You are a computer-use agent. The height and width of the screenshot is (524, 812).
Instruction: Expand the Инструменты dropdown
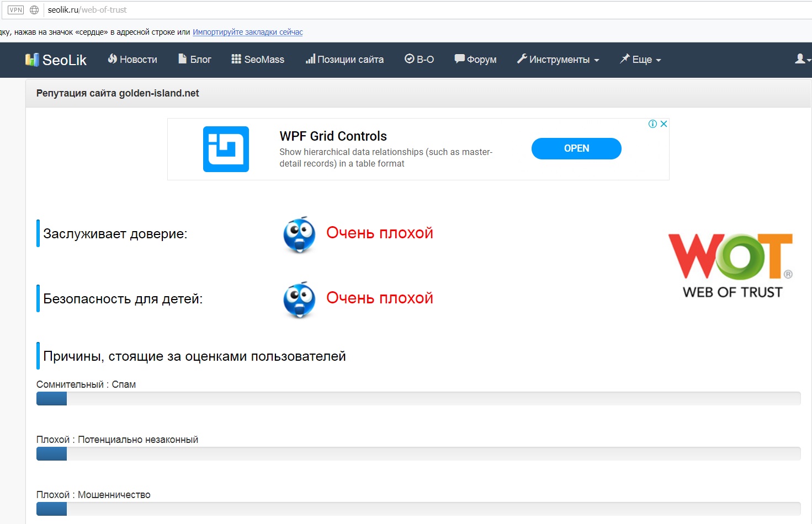pos(558,60)
